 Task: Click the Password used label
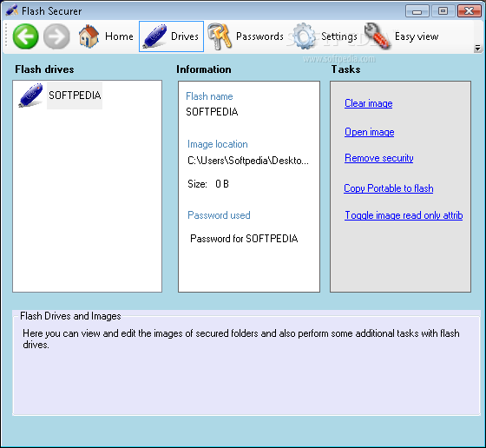click(x=219, y=215)
